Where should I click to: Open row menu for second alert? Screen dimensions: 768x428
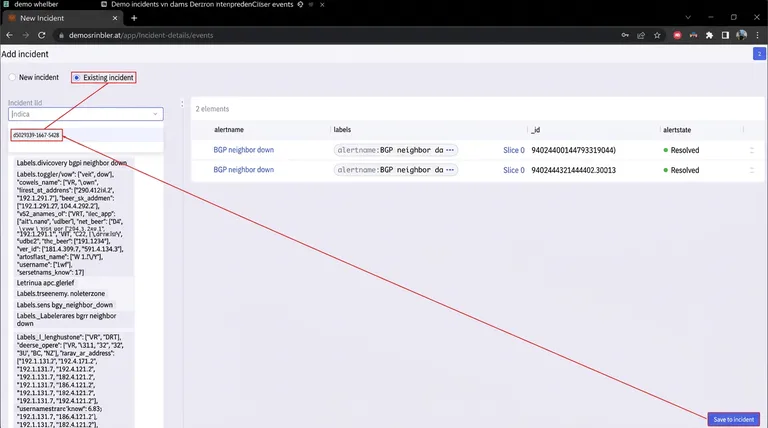752,170
